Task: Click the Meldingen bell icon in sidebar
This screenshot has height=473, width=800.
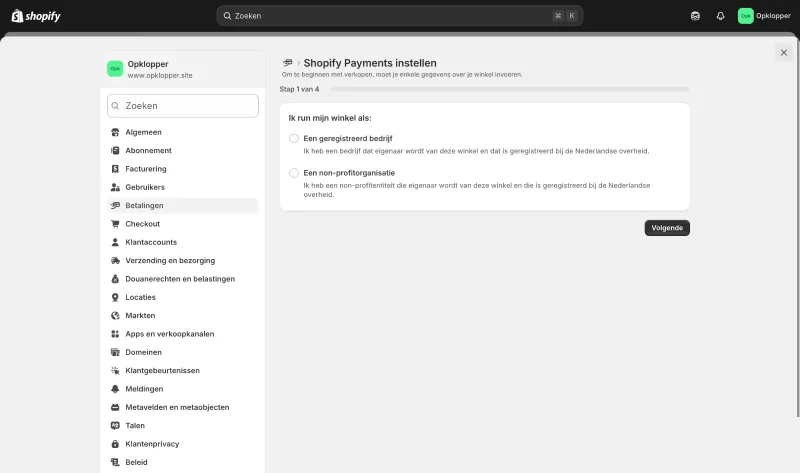Action: coord(115,389)
